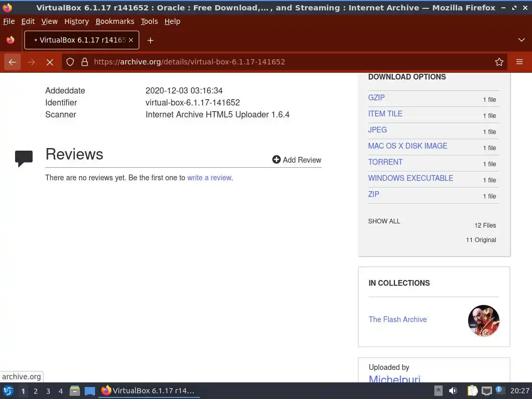This screenshot has width=532, height=399.
Task: Click the '12 Files' count text
Action: coord(485,225)
